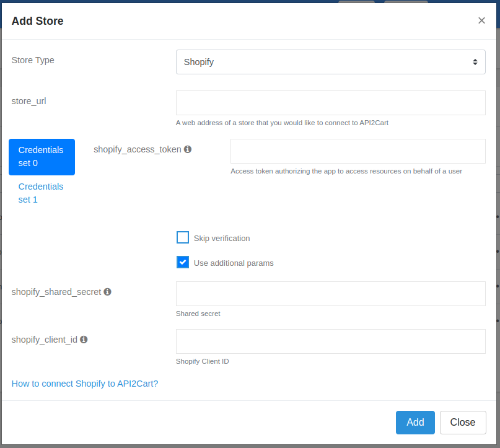Click the shopify_shared_secret input box
The width and height of the screenshot is (500, 448).
coord(330,293)
